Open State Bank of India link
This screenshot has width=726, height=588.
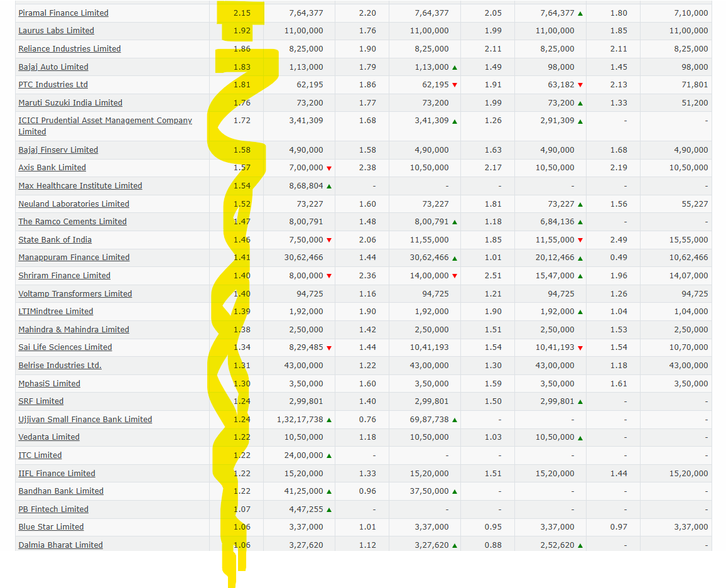tap(55, 240)
